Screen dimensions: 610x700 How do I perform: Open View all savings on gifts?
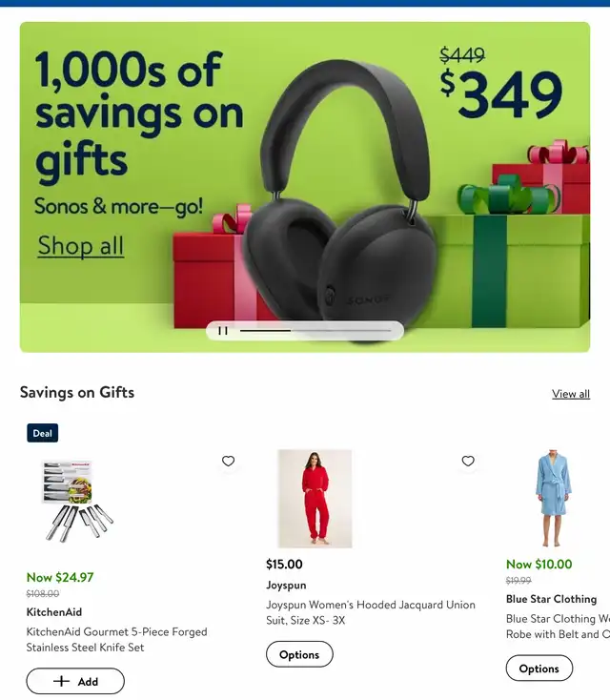[x=571, y=394]
